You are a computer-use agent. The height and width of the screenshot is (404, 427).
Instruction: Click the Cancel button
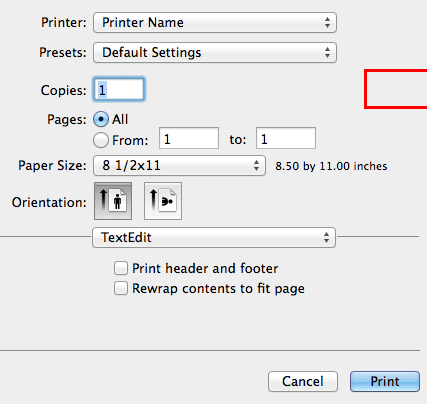(303, 381)
